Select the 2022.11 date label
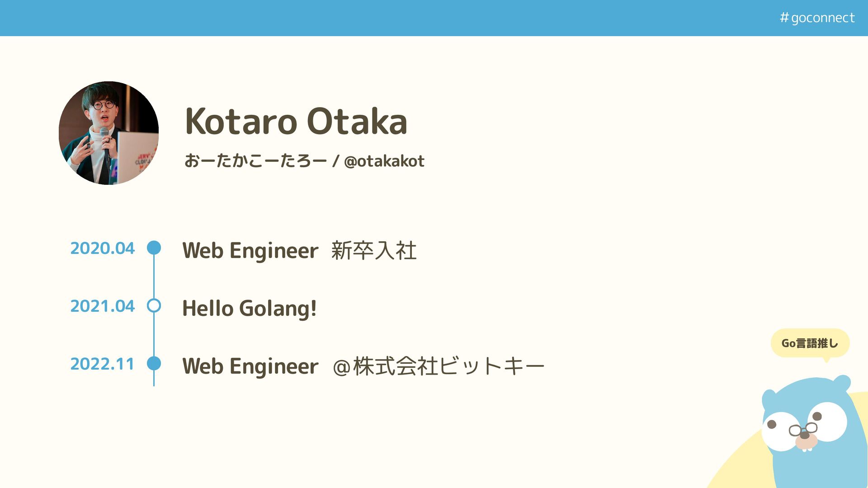This screenshot has height=488, width=868. (x=103, y=364)
